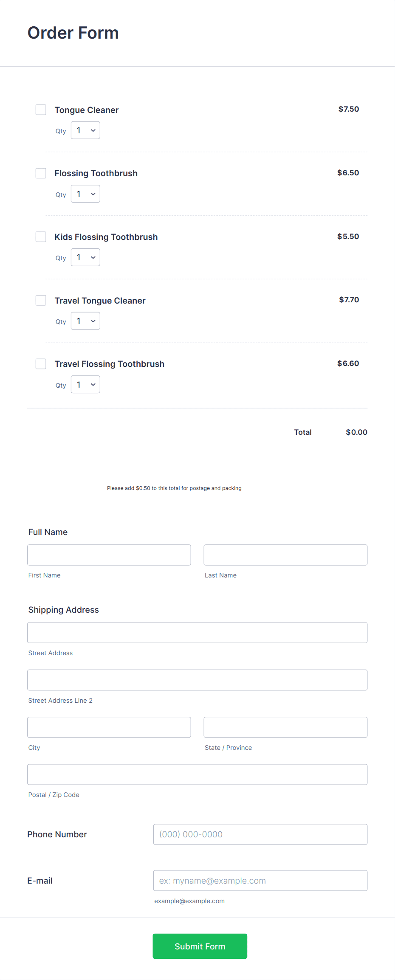Check the Flossing Toothbrush checkbox
The height and width of the screenshot is (980, 395).
[x=41, y=173]
